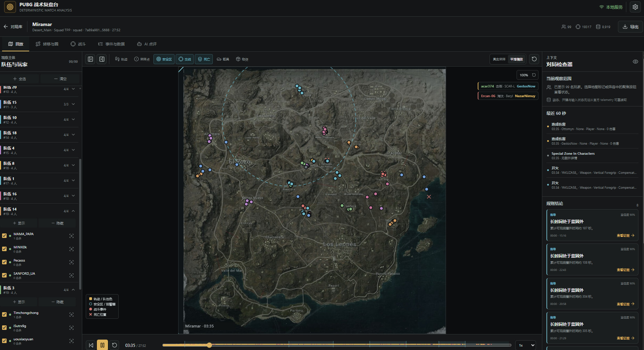Click 清空 to clear team selection
Viewport: 644px width, 350px height.
point(60,79)
